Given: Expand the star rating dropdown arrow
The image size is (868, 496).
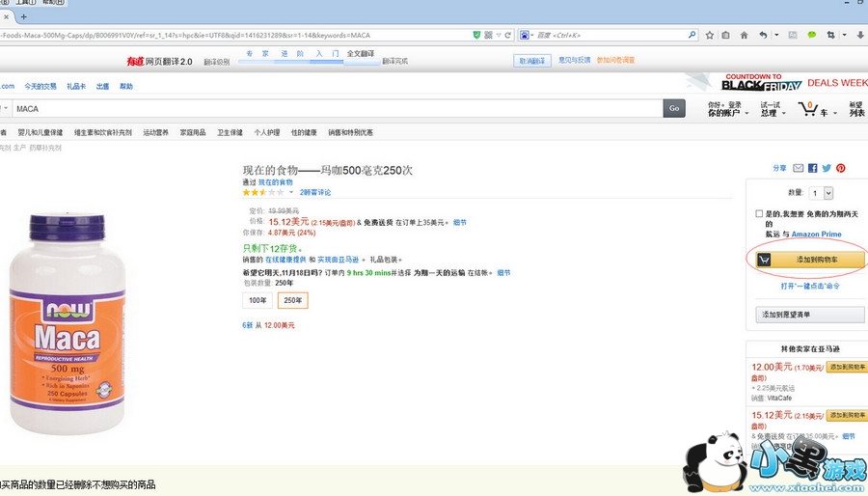Looking at the screenshot, I should 290,192.
